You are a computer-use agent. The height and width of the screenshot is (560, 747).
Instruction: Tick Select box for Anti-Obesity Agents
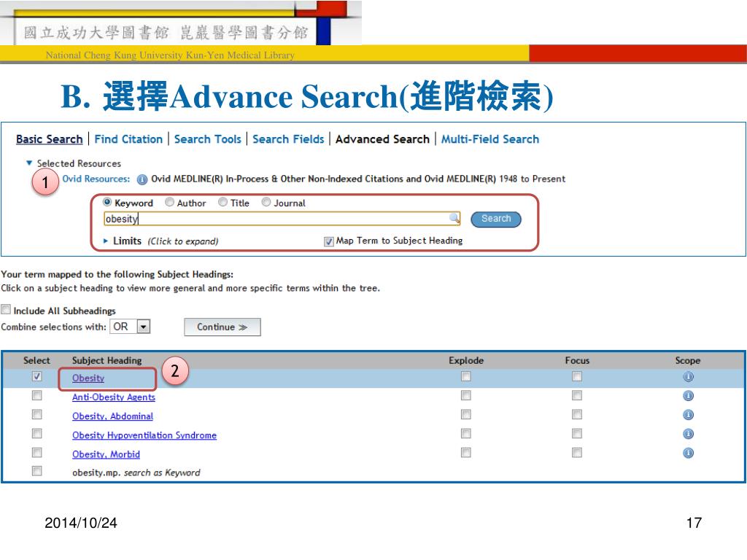click(x=36, y=395)
